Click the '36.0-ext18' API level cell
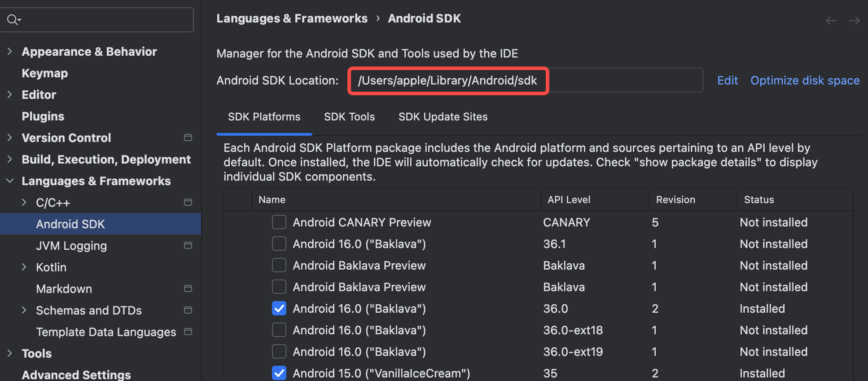The image size is (868, 381). point(573,330)
